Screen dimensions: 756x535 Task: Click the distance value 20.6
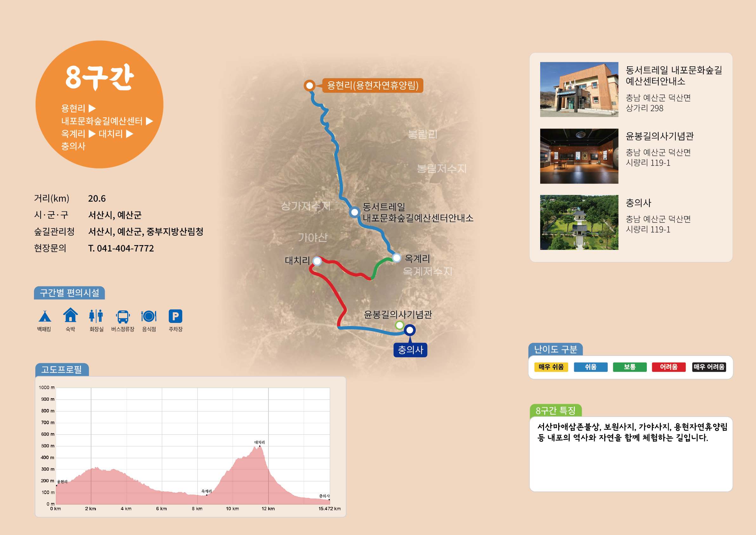[97, 199]
